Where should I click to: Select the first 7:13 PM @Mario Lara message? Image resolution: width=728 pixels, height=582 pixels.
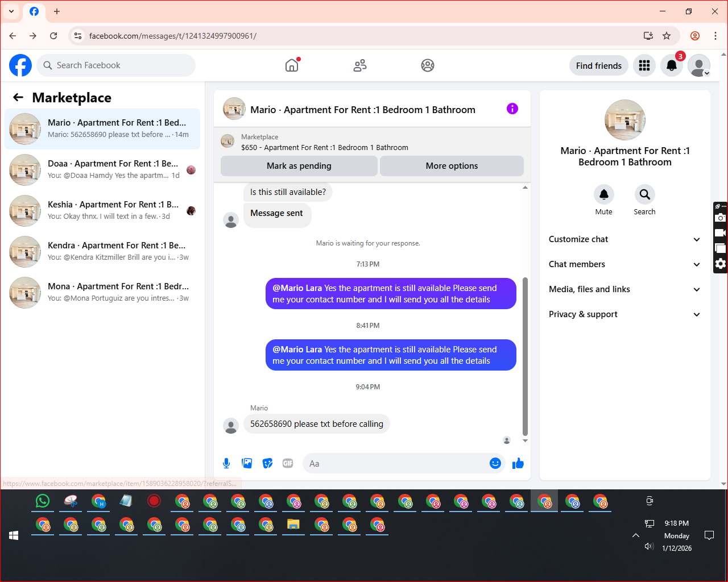(391, 294)
